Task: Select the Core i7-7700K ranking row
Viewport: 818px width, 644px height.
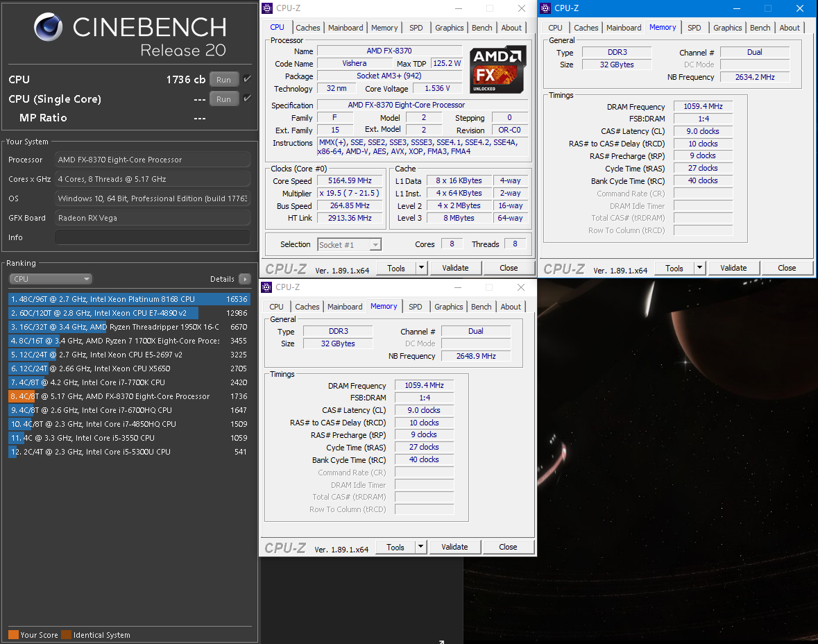Action: 129,382
